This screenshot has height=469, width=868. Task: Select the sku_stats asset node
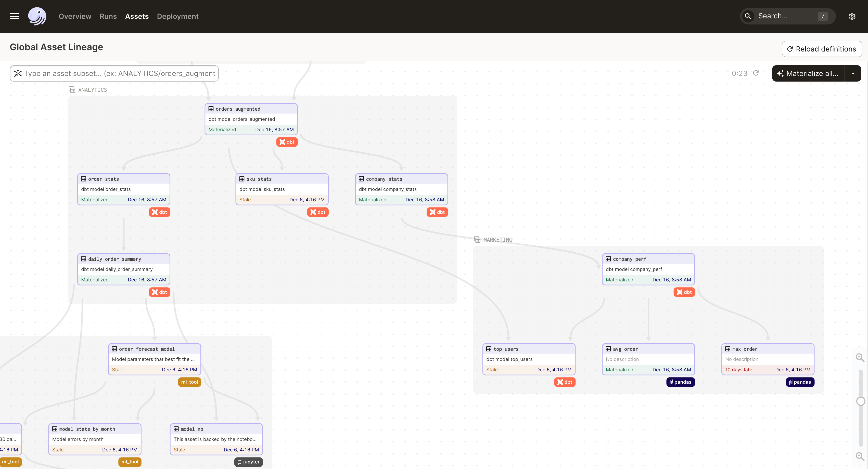(x=282, y=189)
